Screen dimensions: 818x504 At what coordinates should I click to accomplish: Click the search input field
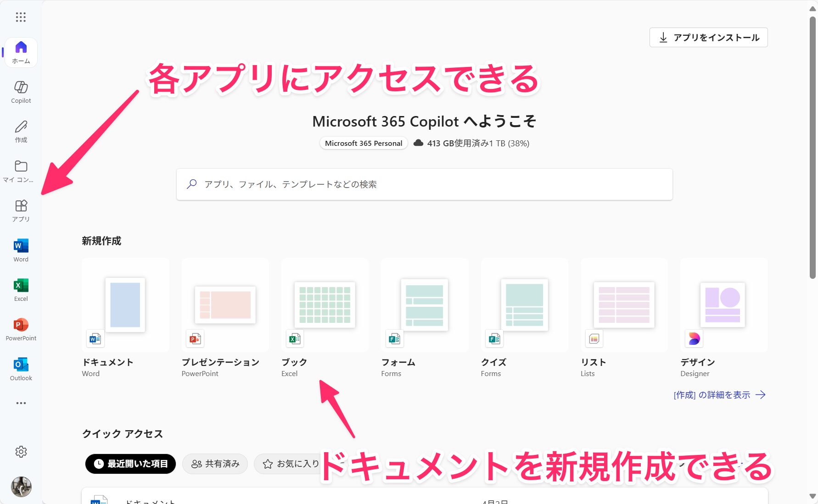424,184
